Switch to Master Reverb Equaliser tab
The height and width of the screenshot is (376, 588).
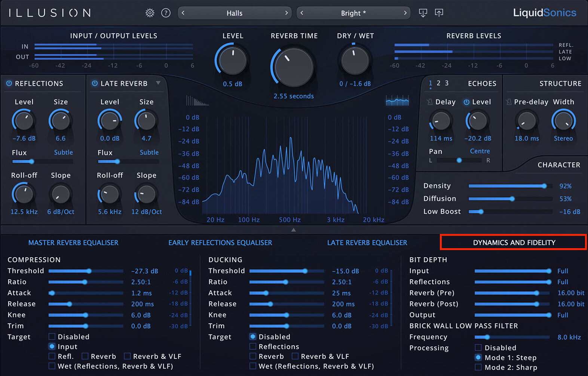(73, 243)
